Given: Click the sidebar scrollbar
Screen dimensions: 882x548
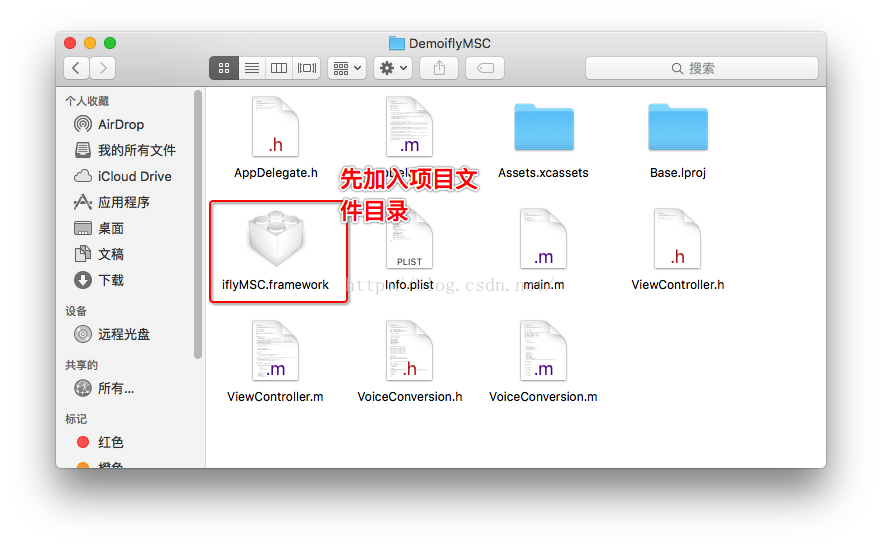Looking at the screenshot, I should coord(197,224).
